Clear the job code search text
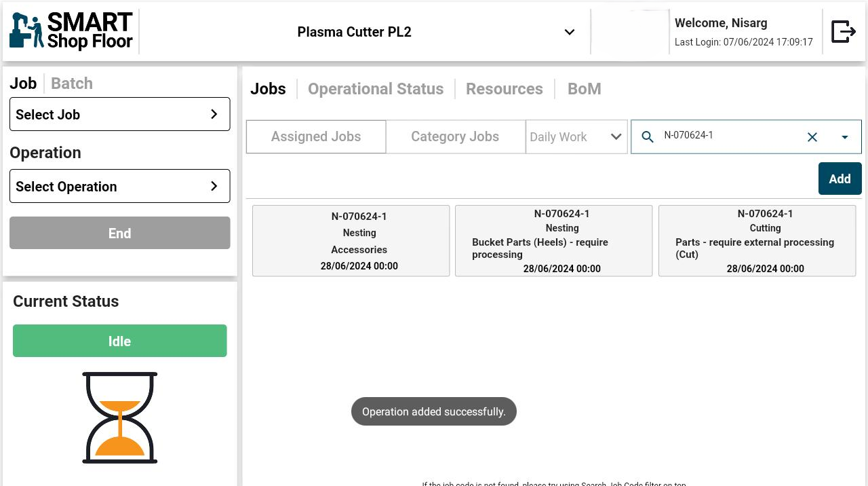 (x=812, y=137)
